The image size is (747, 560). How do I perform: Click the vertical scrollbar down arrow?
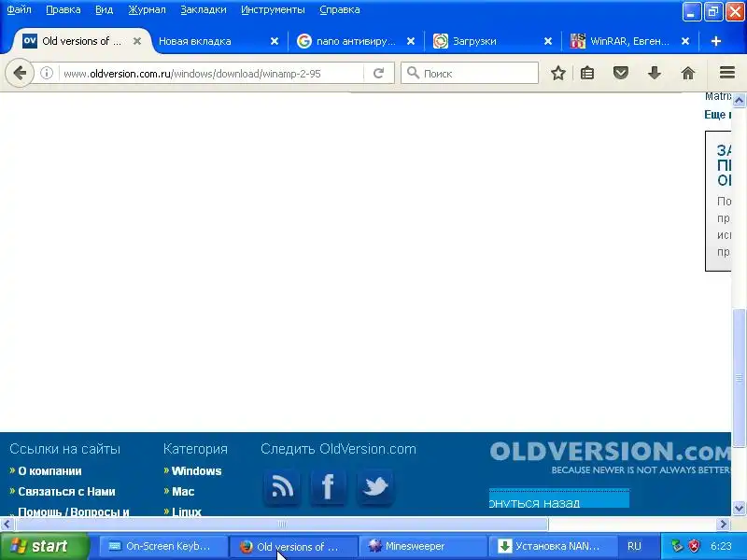click(739, 509)
